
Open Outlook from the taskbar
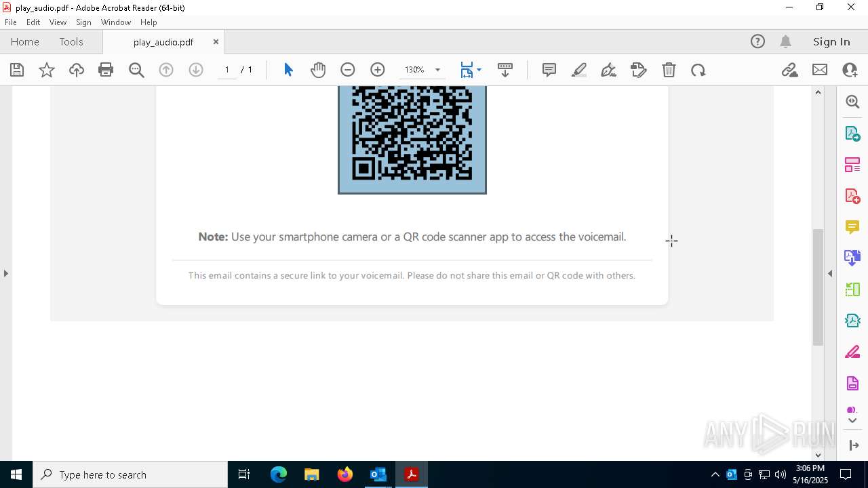pos(378,474)
